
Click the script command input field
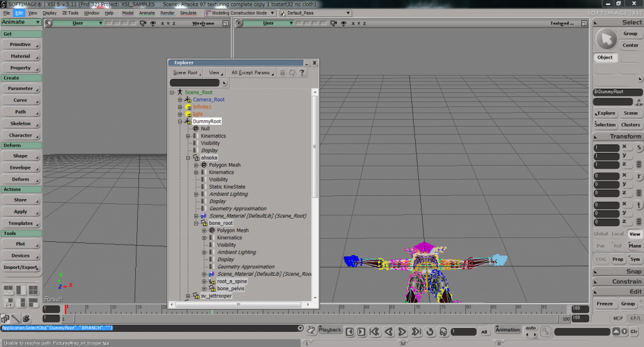click(x=148, y=328)
